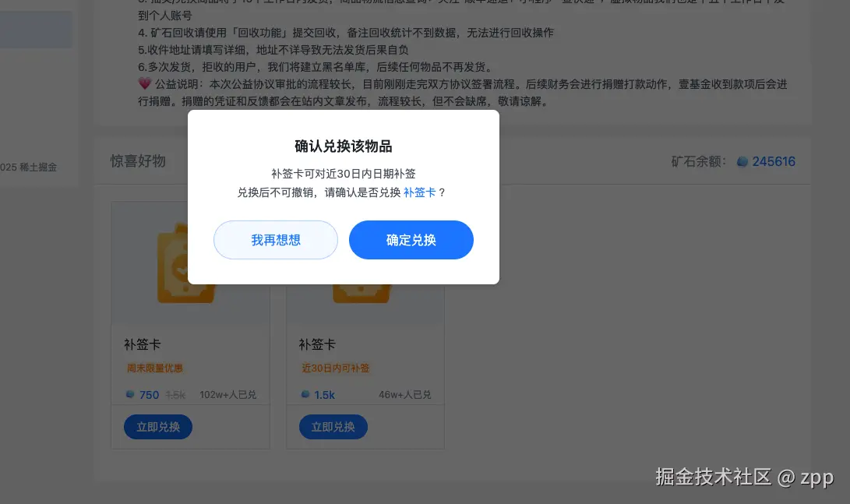Viewport: 850px width, 504px height.
Task: Click the second 补签卡 card image
Action: click(362, 293)
